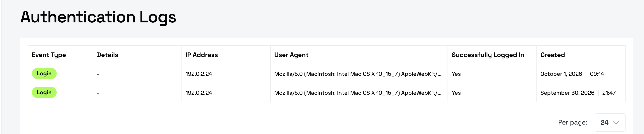
Task: Click the user agent text in the September 30 row
Action: [x=358, y=93]
